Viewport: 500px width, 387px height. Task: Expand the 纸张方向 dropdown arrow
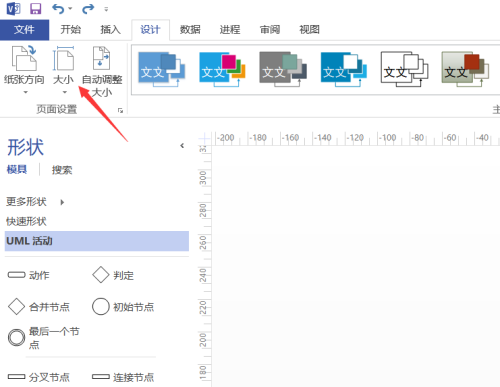(x=25, y=92)
